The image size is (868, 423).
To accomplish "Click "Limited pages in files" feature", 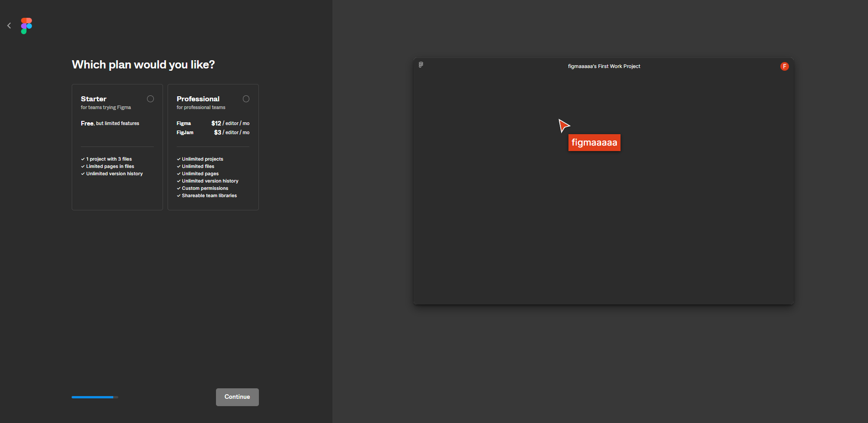I will (x=110, y=167).
